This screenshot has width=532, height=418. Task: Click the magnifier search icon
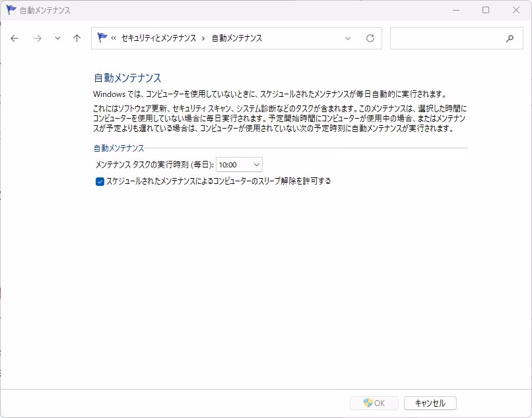tap(510, 38)
